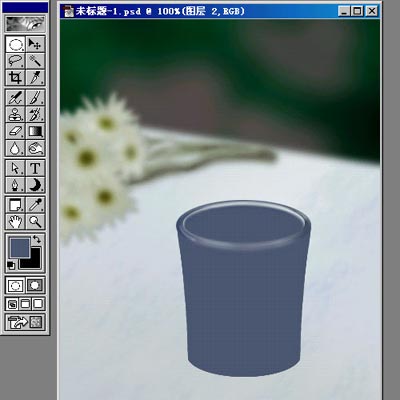This screenshot has width=400, height=400.
Task: Open the blue foreground color swatch
Action: [x=20, y=248]
